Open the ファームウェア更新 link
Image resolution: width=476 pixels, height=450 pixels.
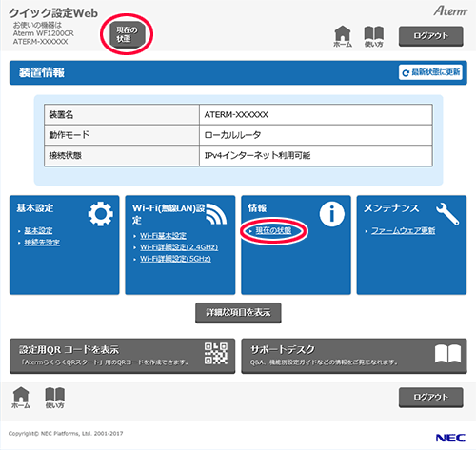(403, 230)
